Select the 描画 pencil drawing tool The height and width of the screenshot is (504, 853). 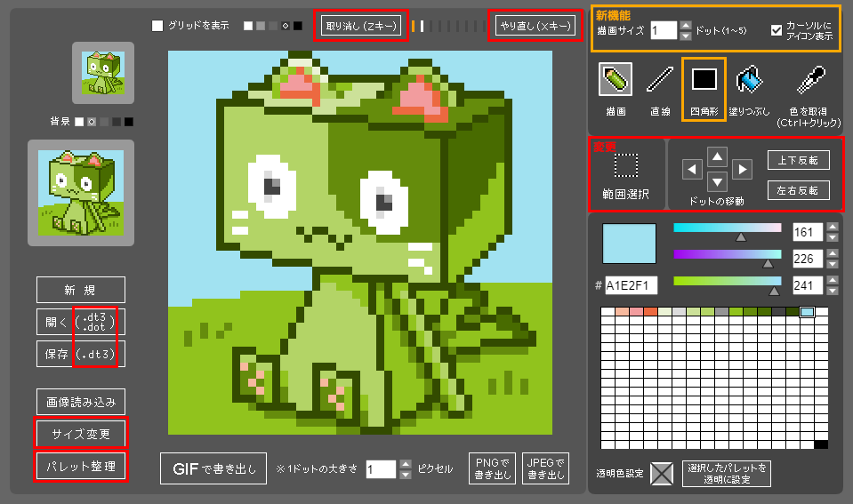click(616, 79)
